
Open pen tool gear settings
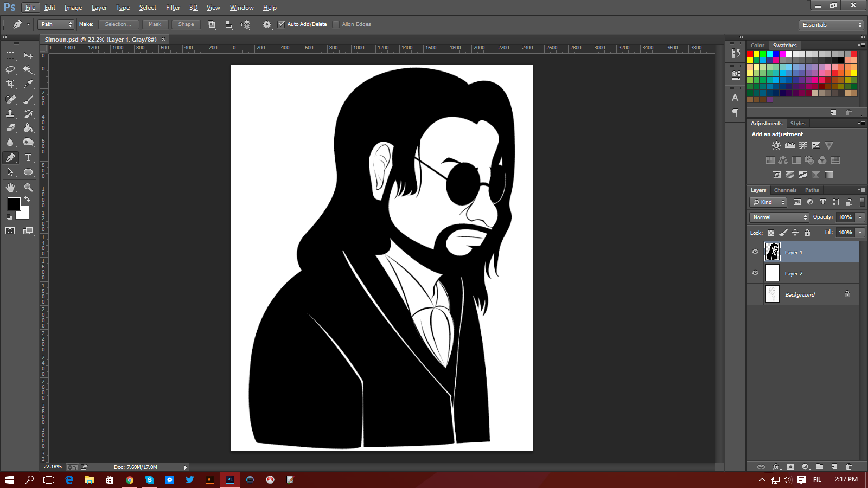[267, 24]
